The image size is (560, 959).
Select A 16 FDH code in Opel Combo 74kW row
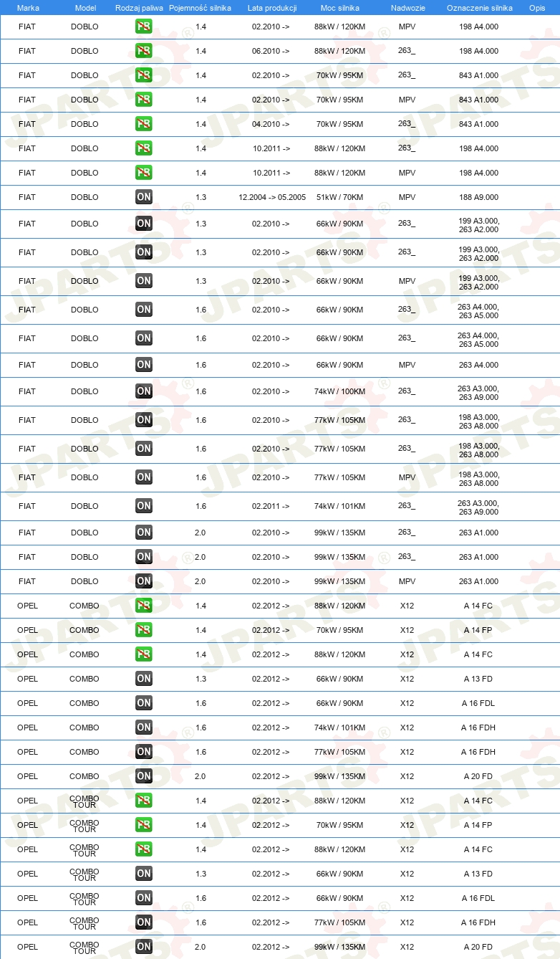point(478,727)
